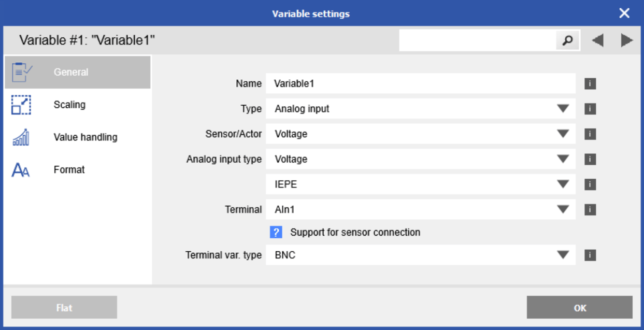Show info for Terminal var. type
The width and height of the screenshot is (644, 330).
coord(590,255)
